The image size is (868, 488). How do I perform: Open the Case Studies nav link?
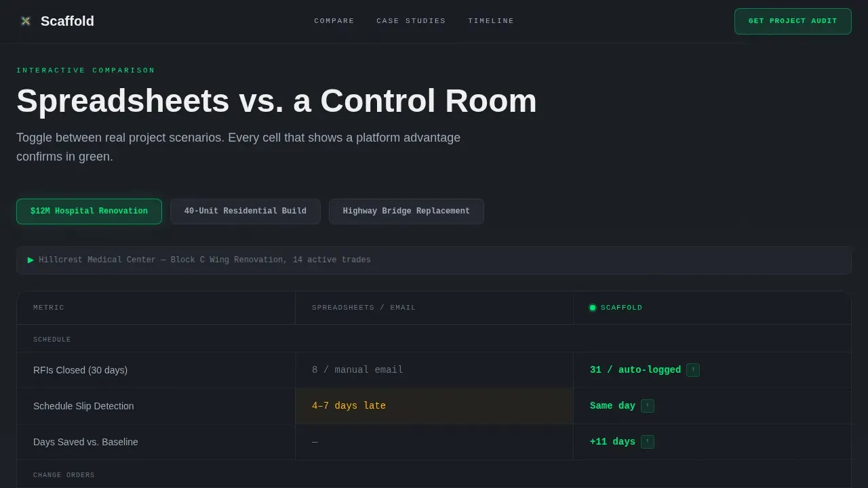pyautogui.click(x=411, y=21)
